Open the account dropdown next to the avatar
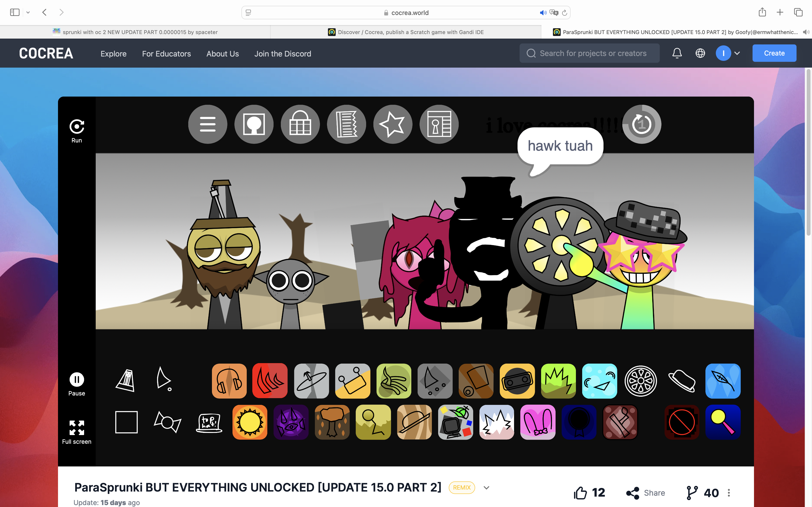The width and height of the screenshot is (812, 507). pos(738,53)
